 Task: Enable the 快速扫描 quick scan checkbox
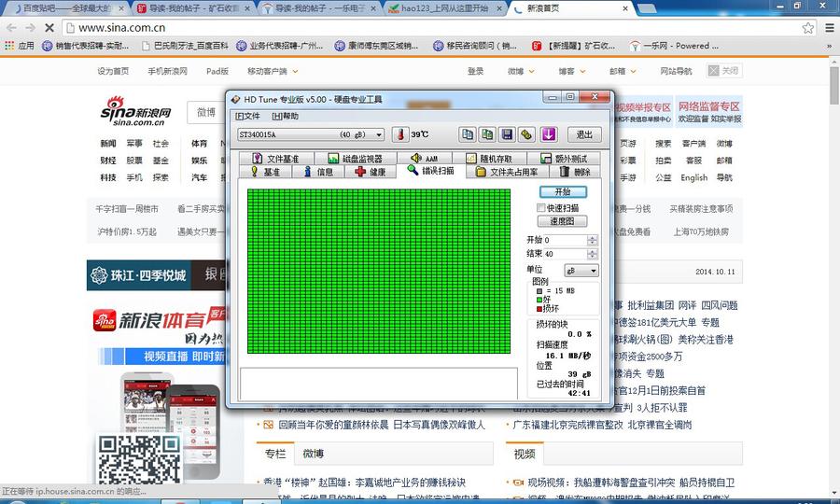click(540, 208)
